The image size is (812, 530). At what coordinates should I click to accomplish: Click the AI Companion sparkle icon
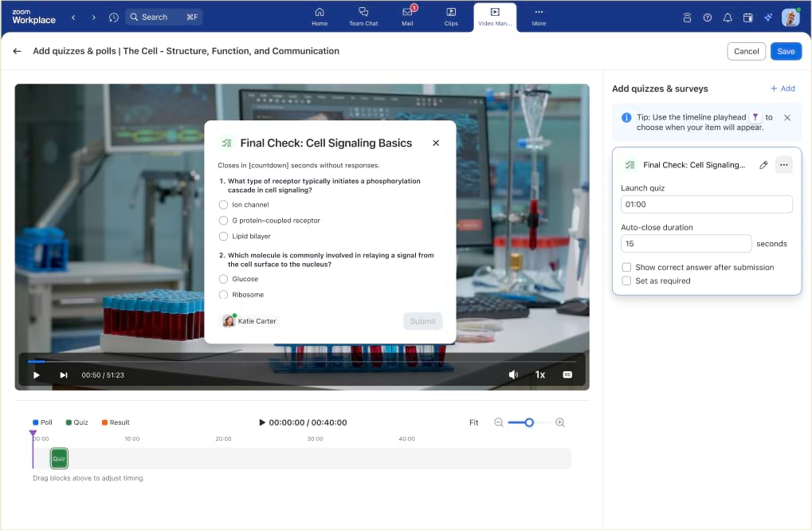767,18
